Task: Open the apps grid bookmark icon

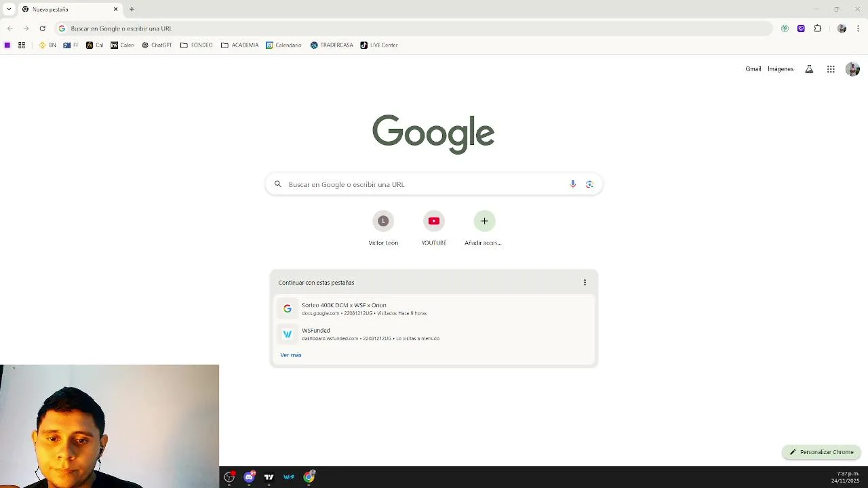Action: click(22, 45)
